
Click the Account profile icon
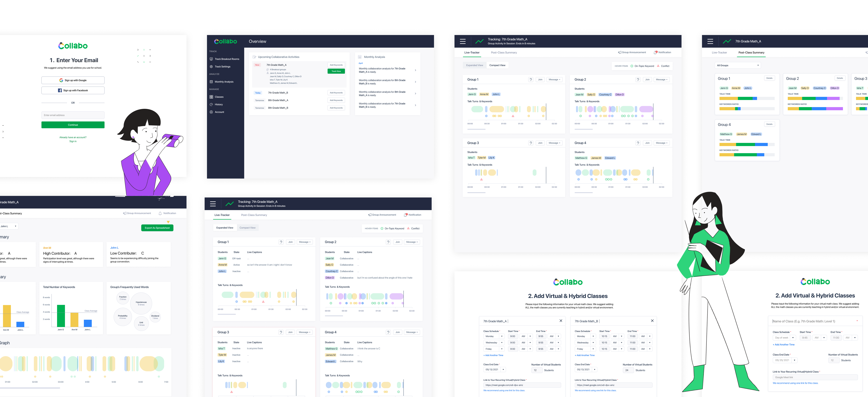click(211, 112)
